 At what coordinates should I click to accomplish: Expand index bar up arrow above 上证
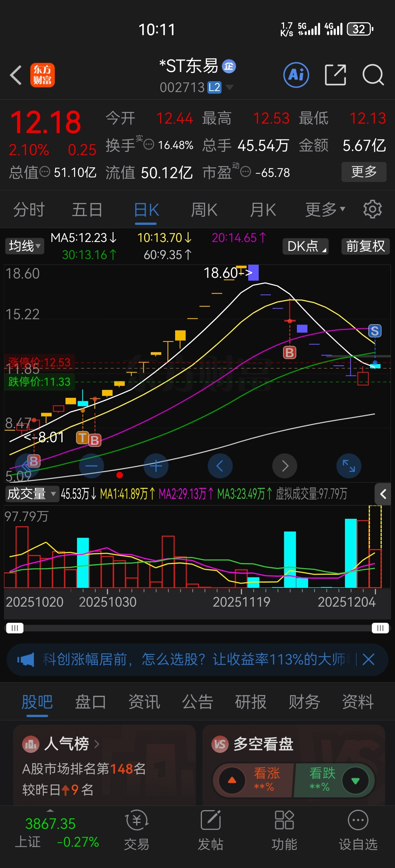tap(50, 810)
